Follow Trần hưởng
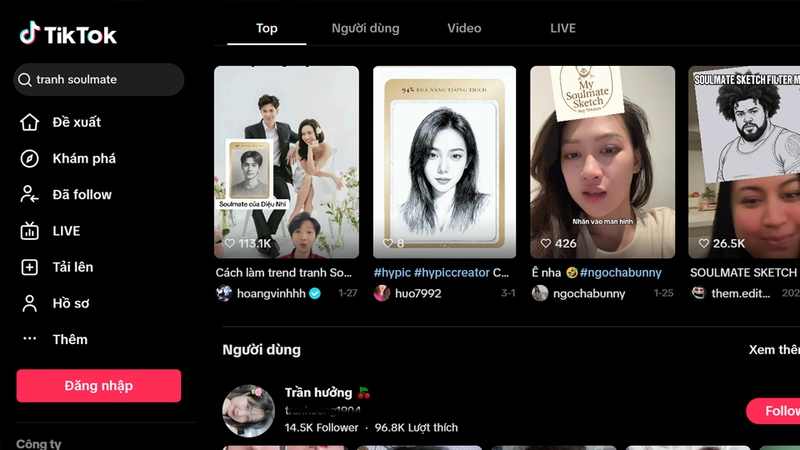This screenshot has width=800, height=450. click(x=773, y=411)
